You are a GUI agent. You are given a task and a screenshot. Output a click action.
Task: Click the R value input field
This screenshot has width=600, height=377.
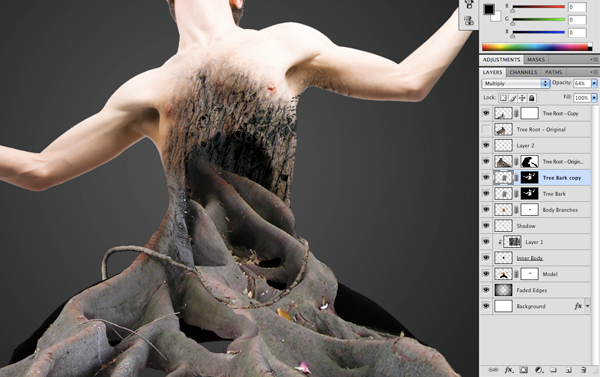577,7
